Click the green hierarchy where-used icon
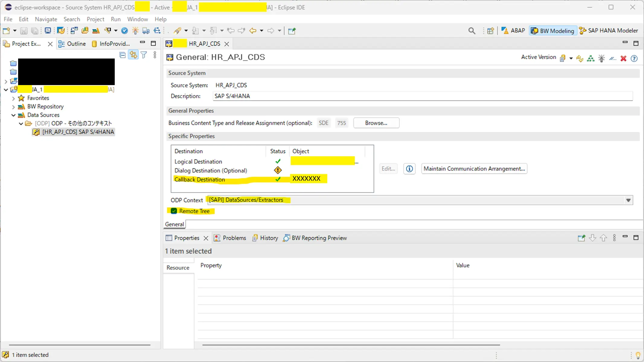The height and width of the screenshot is (362, 644). coord(591,58)
